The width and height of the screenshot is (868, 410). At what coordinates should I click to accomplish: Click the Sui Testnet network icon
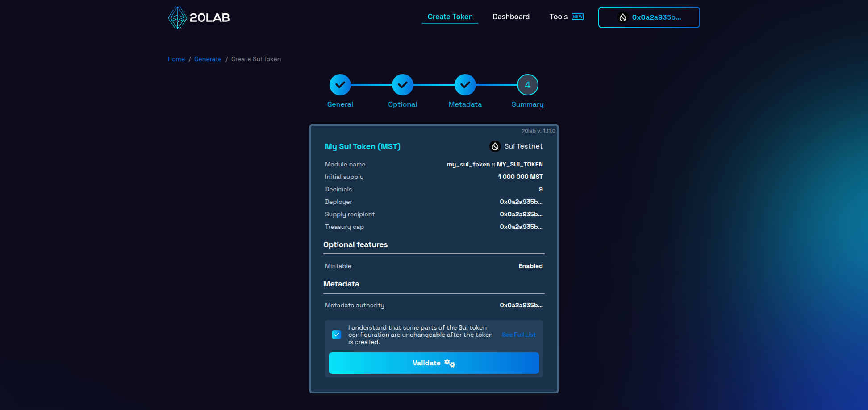pos(495,146)
